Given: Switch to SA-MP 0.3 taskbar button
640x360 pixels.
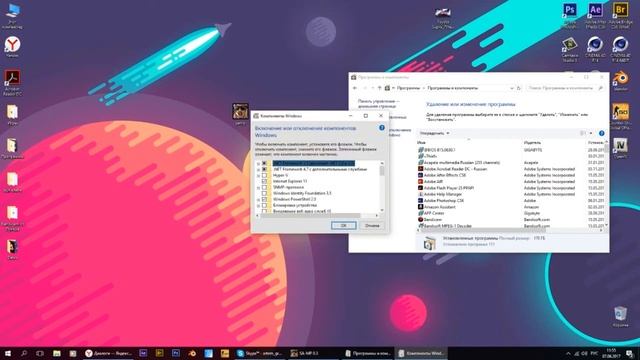Looking at the screenshot, I should click(x=313, y=353).
